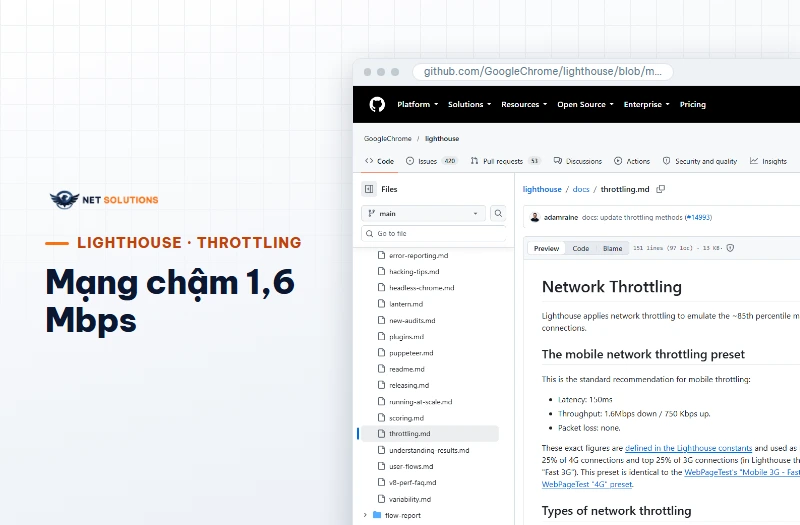Click the Insights graph icon
The width and height of the screenshot is (800, 525).
click(754, 161)
